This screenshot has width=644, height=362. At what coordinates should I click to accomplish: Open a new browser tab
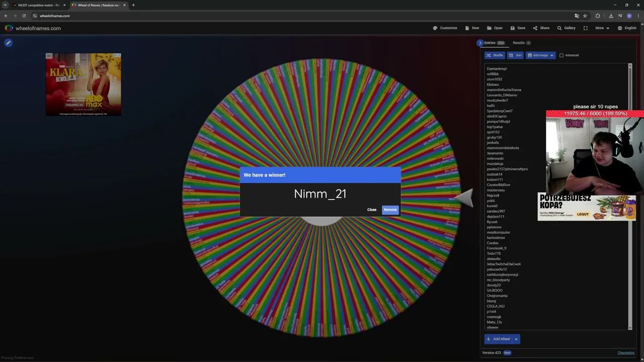point(133,5)
